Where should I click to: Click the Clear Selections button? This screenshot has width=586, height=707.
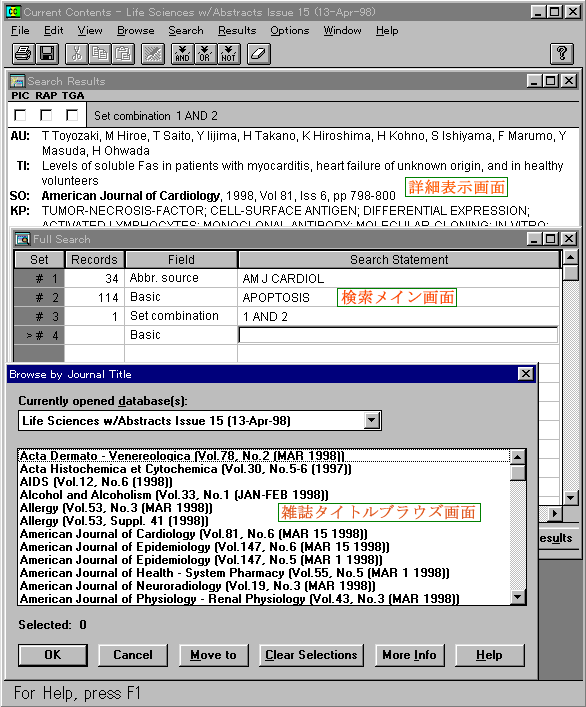[311, 655]
